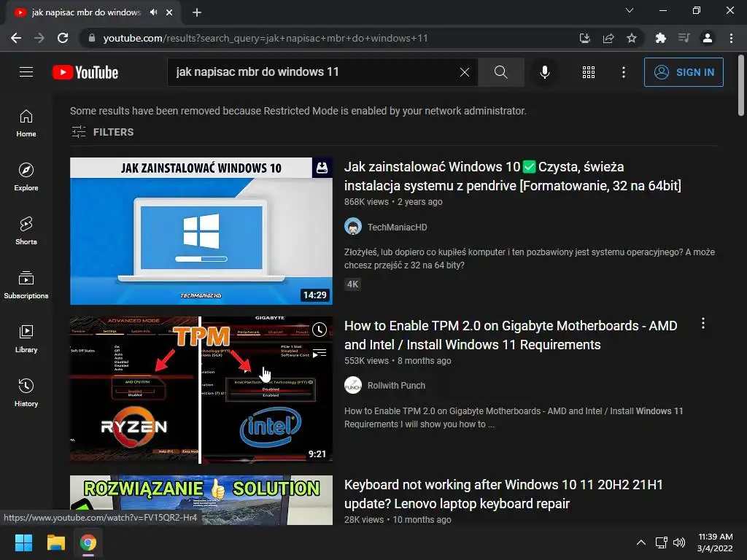Open the Jak zainstalować Windows 10 thumbnail
Image resolution: width=747 pixels, height=560 pixels.
201,231
